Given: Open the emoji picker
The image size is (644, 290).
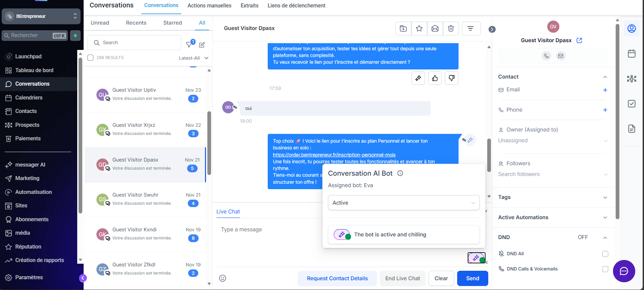Looking at the screenshot, I should [223, 278].
